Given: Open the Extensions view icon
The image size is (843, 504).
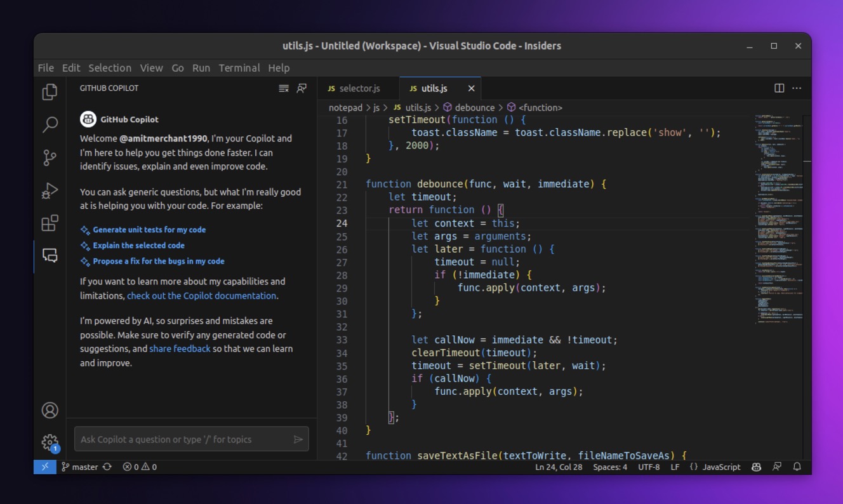Looking at the screenshot, I should pyautogui.click(x=50, y=223).
